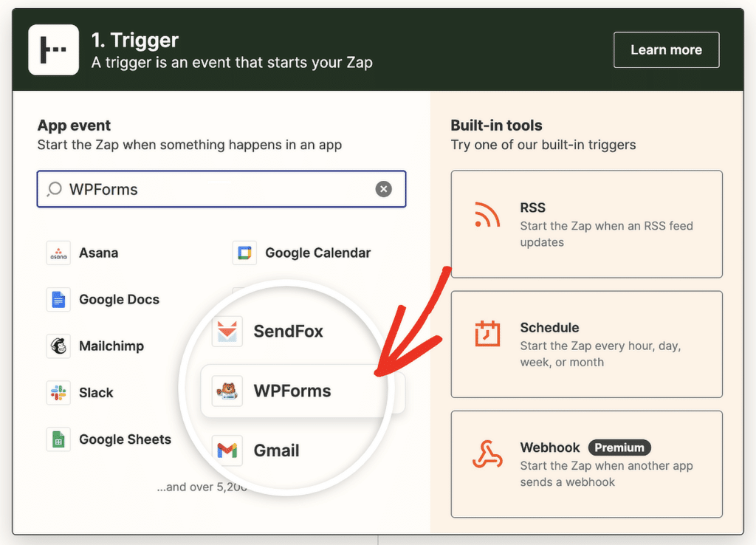The height and width of the screenshot is (545, 756).
Task: Choose the Mailchimp app icon
Action: coord(58,346)
